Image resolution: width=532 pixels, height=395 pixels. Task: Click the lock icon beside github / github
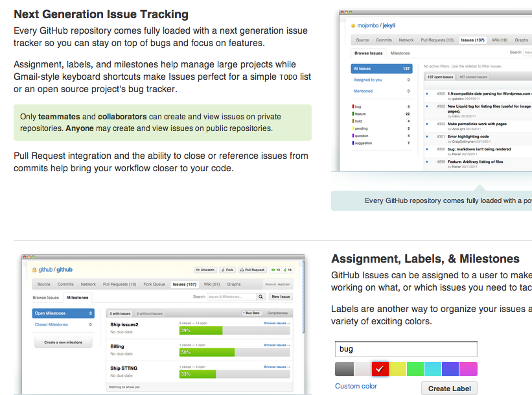tap(34, 270)
